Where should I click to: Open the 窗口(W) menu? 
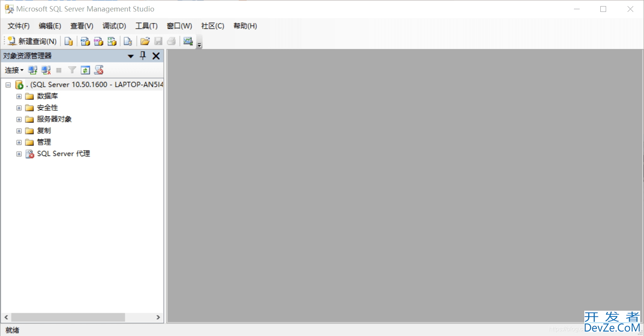pos(179,26)
